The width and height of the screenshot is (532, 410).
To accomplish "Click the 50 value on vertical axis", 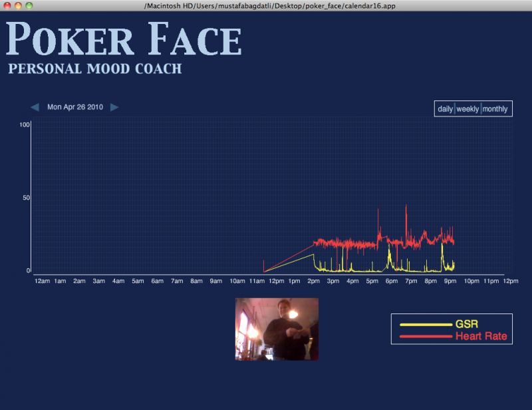I will (26, 198).
